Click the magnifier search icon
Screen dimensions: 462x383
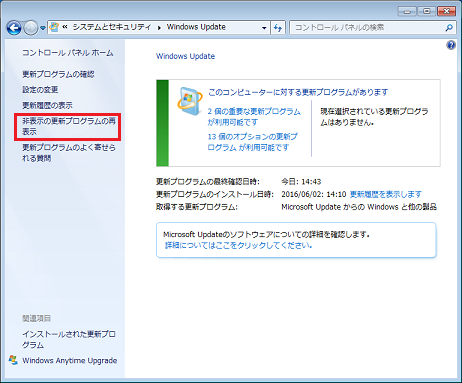pyautogui.click(x=449, y=28)
